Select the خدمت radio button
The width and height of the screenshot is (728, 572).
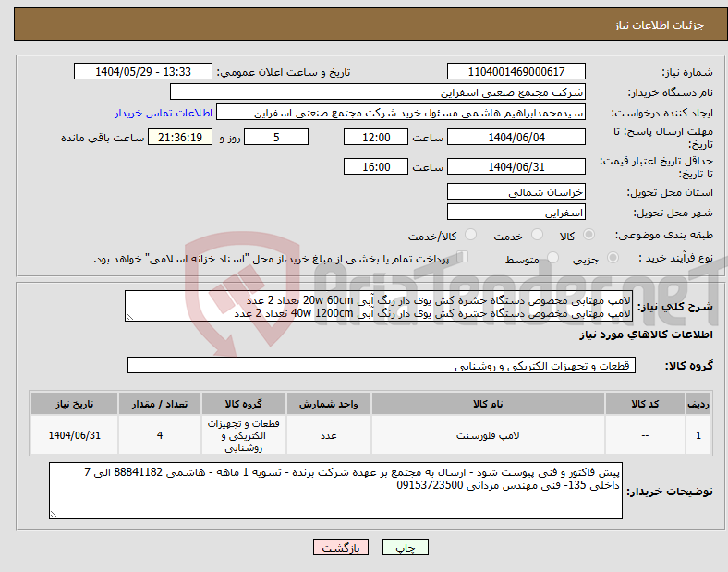[537, 235]
